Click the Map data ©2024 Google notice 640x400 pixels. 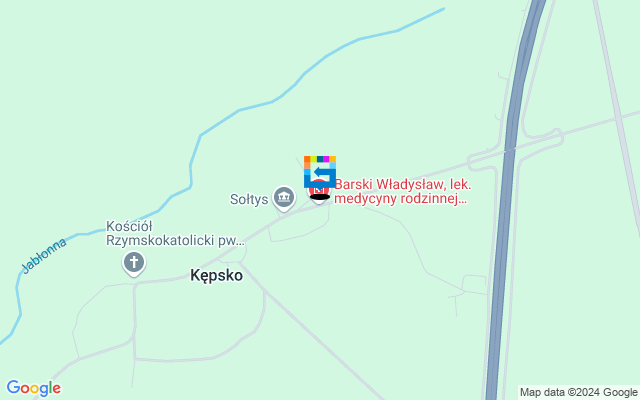578,392
